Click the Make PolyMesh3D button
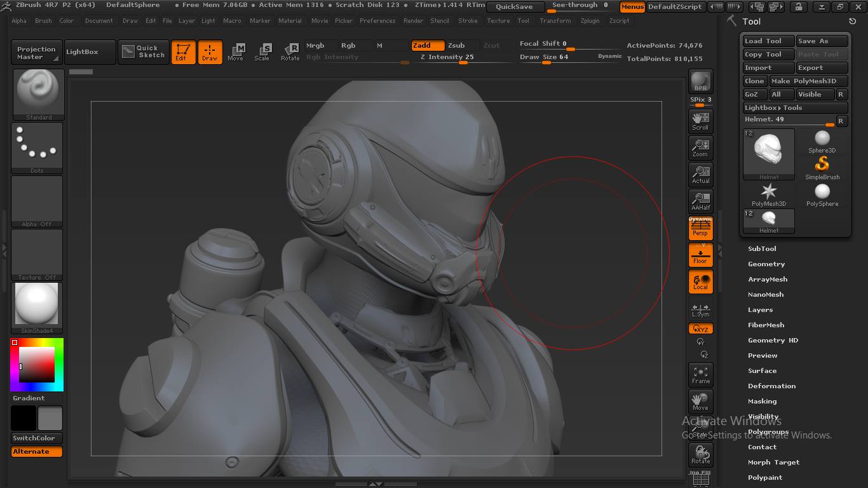 pyautogui.click(x=808, y=81)
